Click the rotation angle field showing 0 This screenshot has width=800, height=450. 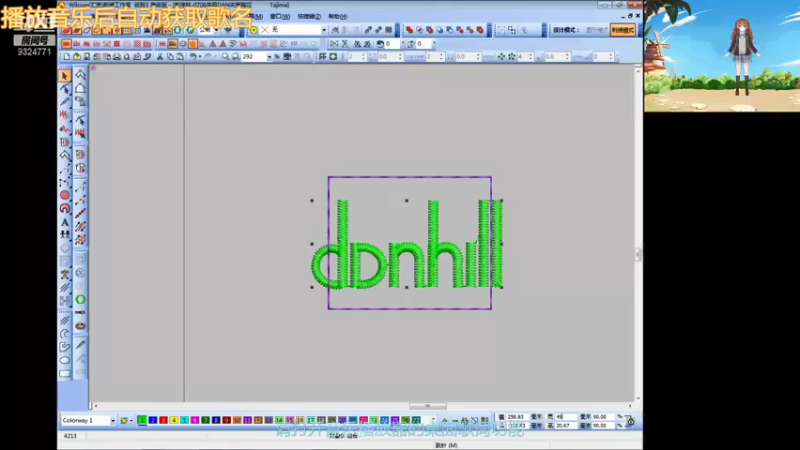tap(392, 44)
